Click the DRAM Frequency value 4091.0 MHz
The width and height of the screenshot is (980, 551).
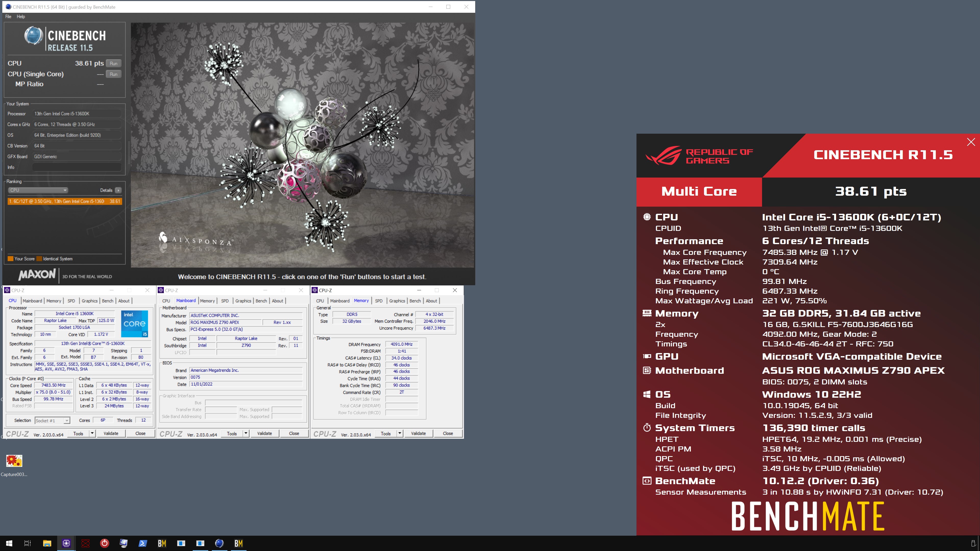401,344
